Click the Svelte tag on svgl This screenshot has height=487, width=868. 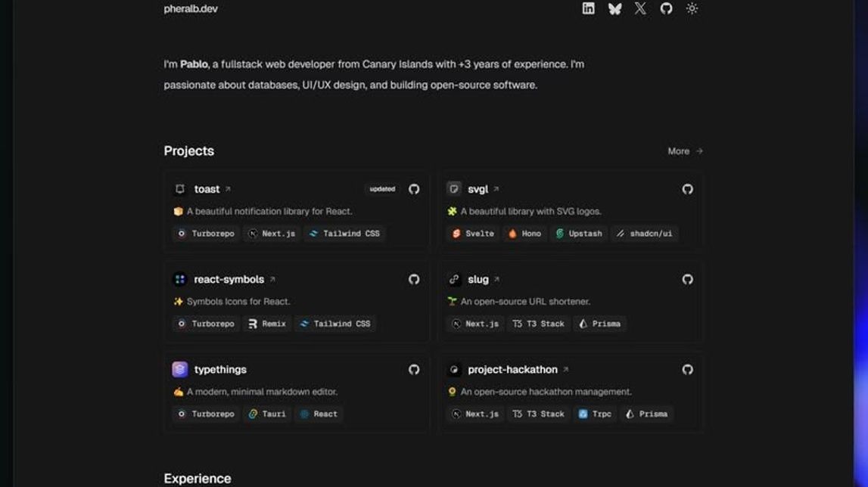[473, 234]
